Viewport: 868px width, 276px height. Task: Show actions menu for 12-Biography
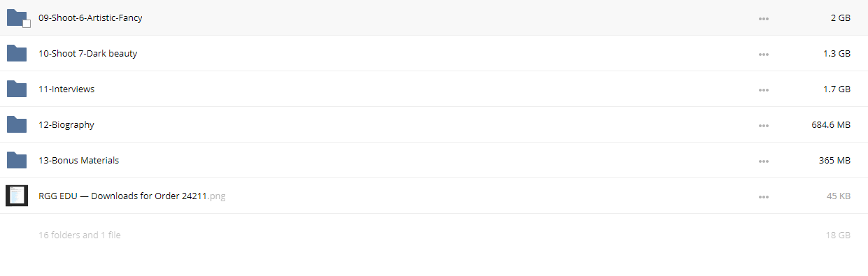click(764, 125)
